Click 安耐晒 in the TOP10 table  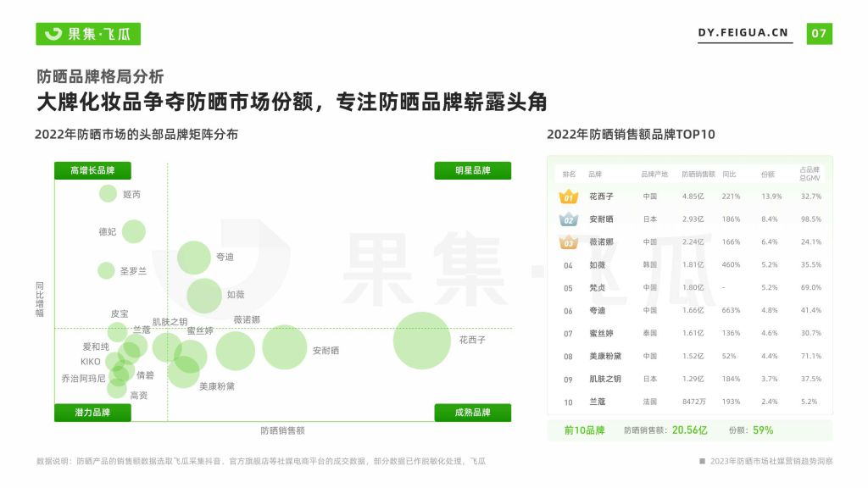point(601,219)
